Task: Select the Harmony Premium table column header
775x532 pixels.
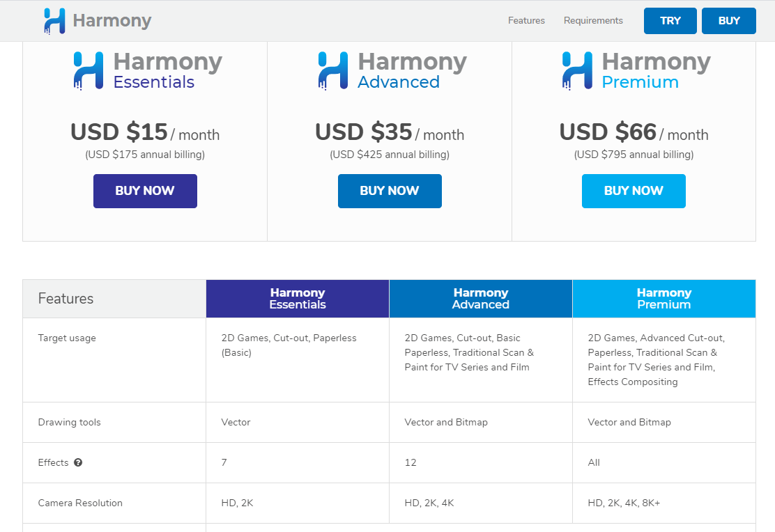Action: 664,299
